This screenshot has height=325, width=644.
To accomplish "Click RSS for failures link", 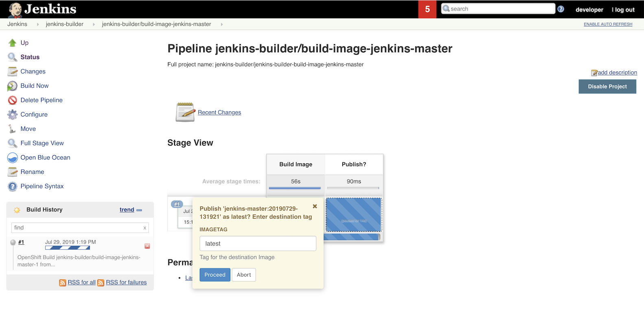I will 127,282.
